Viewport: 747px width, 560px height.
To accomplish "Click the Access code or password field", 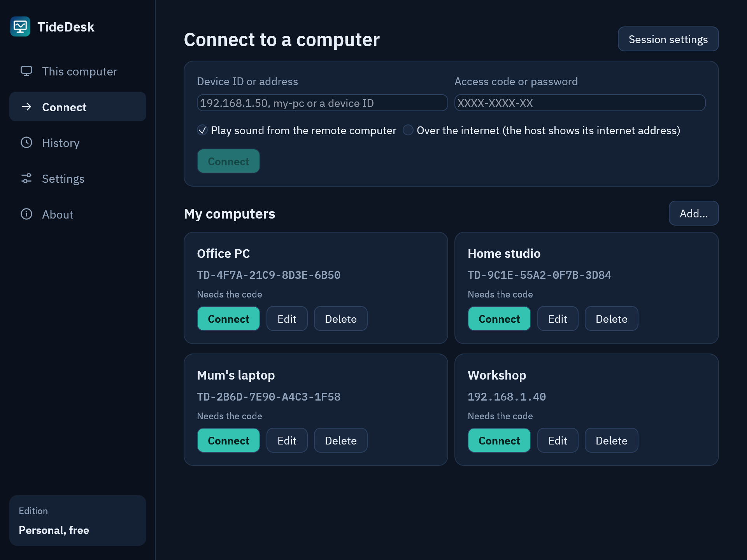I will point(580,103).
